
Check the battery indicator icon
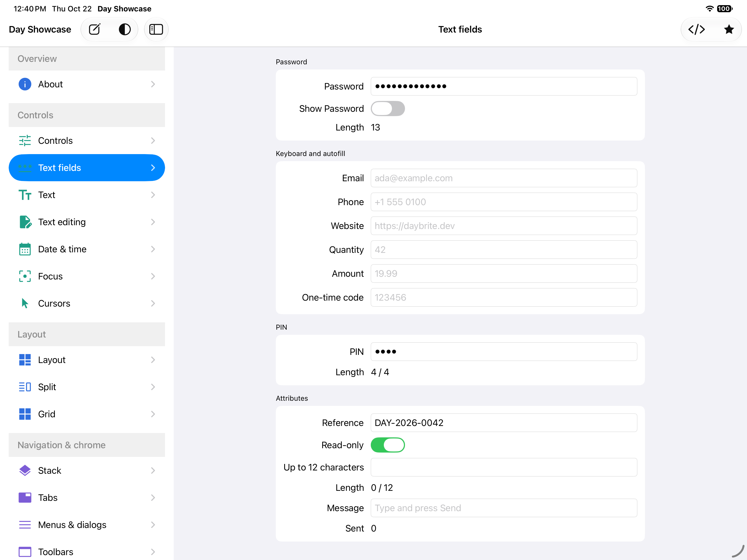click(725, 9)
